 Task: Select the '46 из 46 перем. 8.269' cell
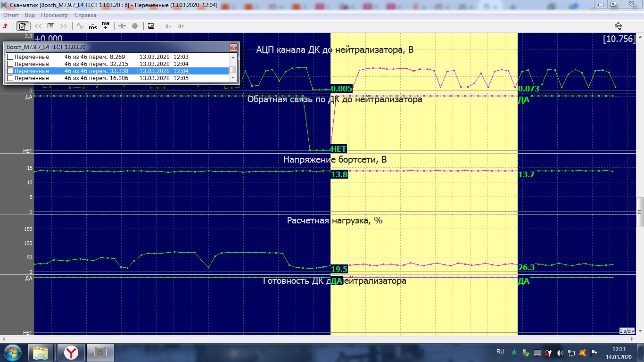tap(94, 57)
